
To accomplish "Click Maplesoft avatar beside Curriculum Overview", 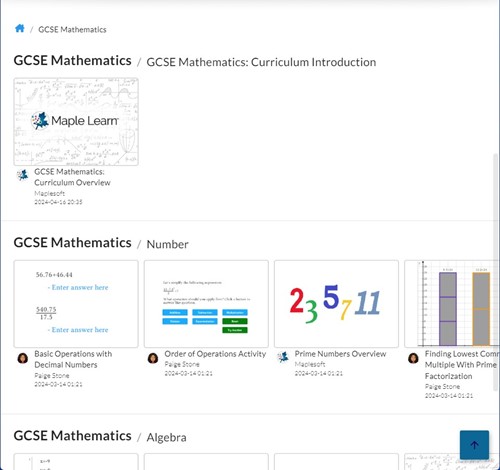I will [23, 175].
